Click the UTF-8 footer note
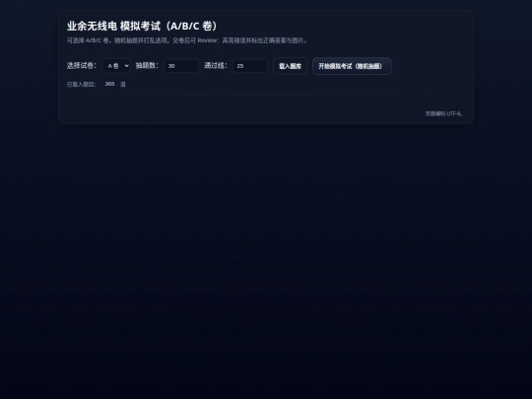The width and height of the screenshot is (532, 399). coord(443,113)
